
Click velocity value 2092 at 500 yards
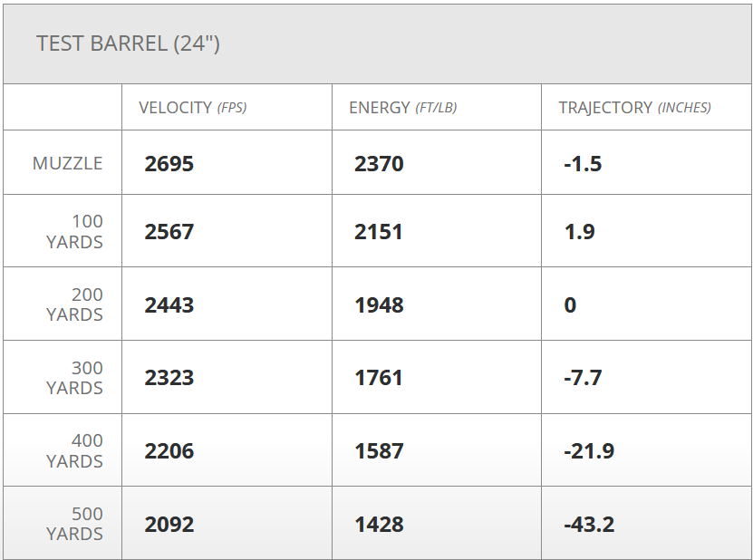[169, 525]
